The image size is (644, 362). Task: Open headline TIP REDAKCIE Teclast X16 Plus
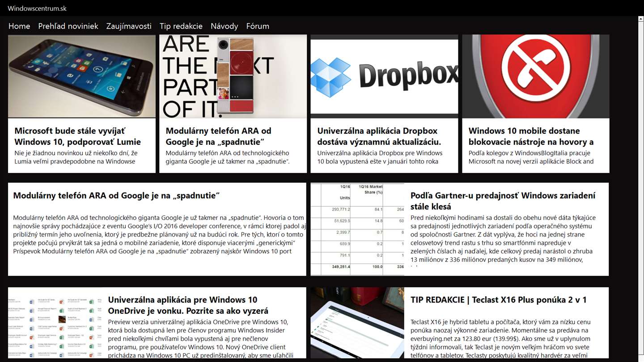[x=499, y=300]
